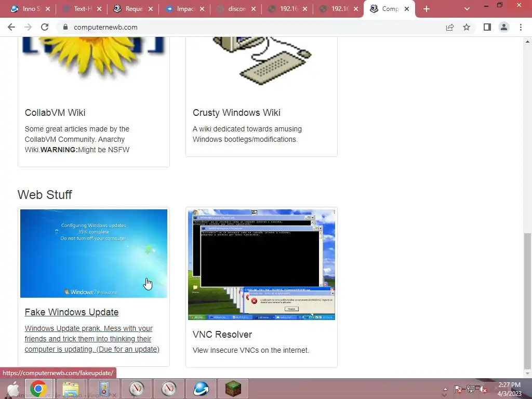Close the active Comp tab
Image resolution: width=532 pixels, height=399 pixels.
click(407, 9)
